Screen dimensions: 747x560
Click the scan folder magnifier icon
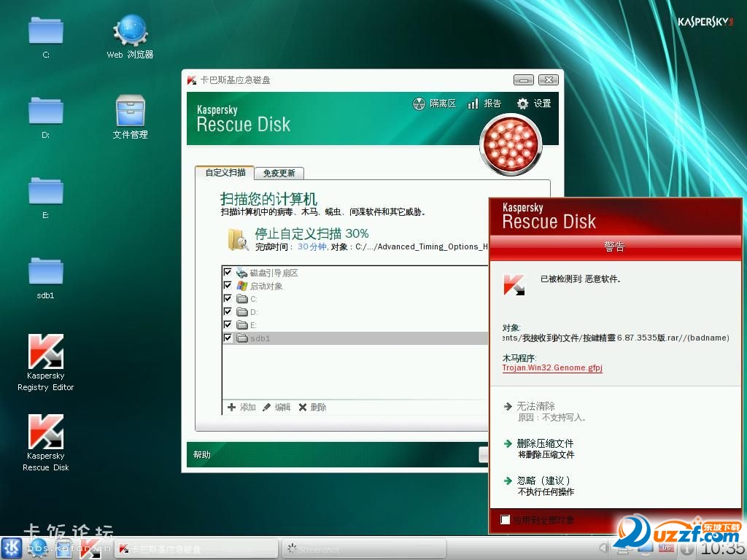coord(238,239)
